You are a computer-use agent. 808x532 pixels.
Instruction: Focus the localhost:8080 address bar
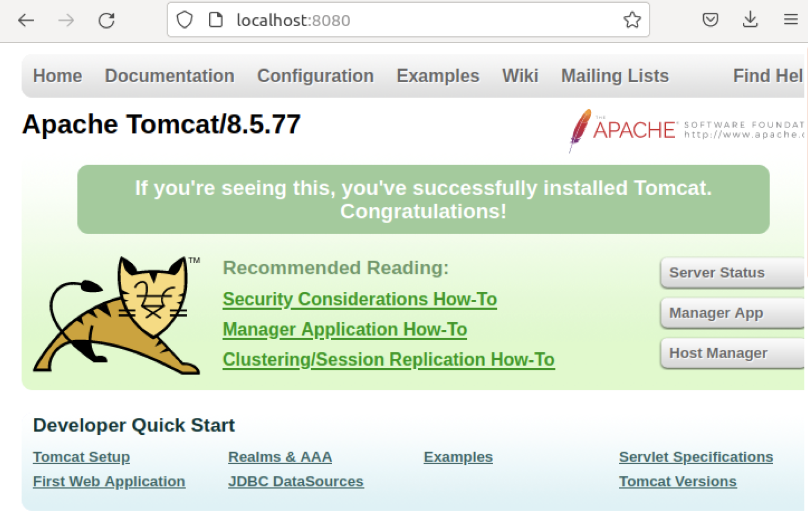pyautogui.click(x=408, y=20)
